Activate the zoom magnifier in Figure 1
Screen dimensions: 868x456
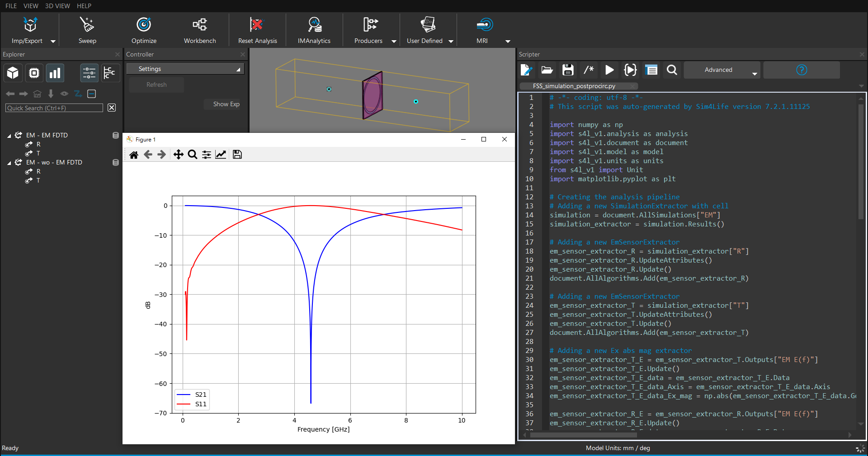(x=192, y=155)
